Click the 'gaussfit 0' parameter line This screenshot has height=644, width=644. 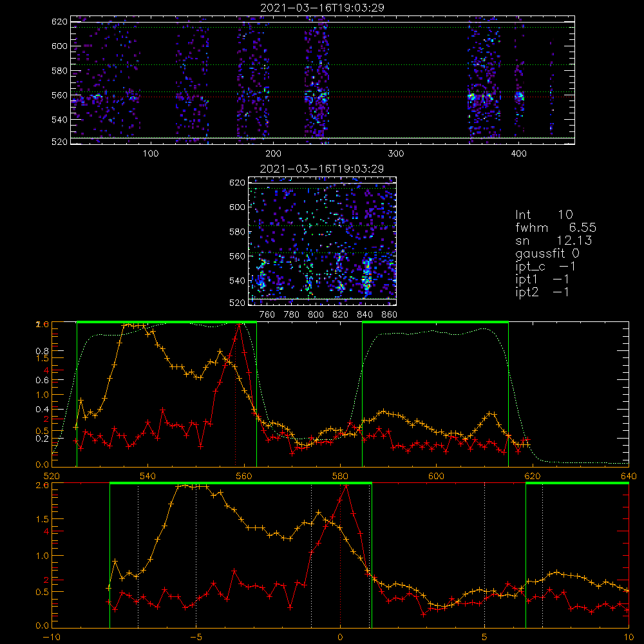pyautogui.click(x=547, y=253)
